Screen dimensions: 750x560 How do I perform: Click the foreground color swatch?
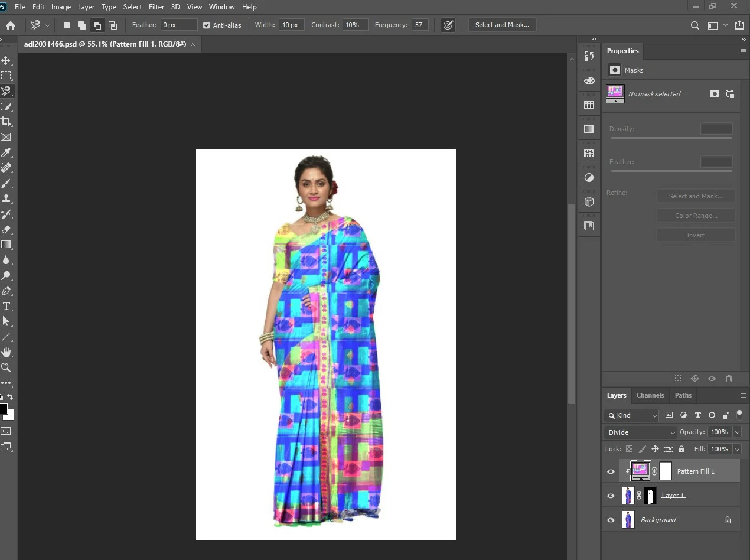[3, 409]
